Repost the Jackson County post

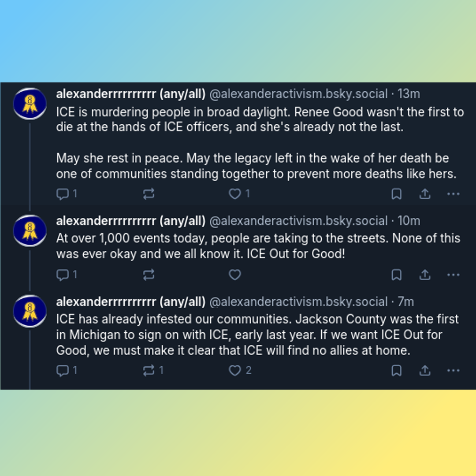(x=149, y=371)
